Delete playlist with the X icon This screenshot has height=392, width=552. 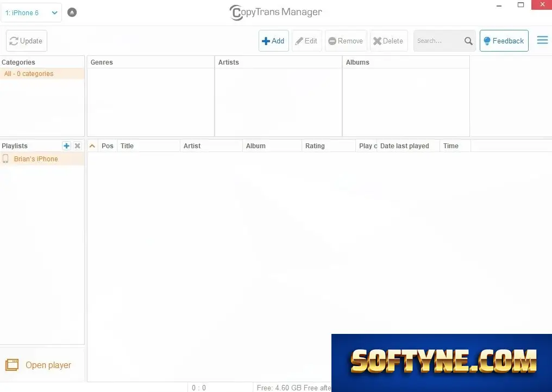78,146
